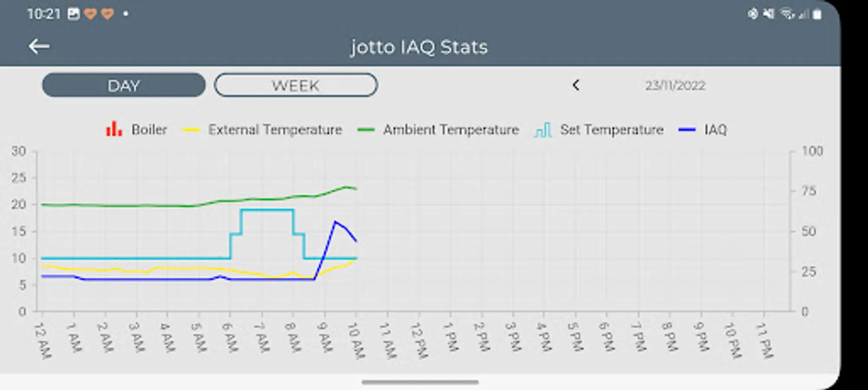Select the IAQ peak point on chart

(335, 222)
